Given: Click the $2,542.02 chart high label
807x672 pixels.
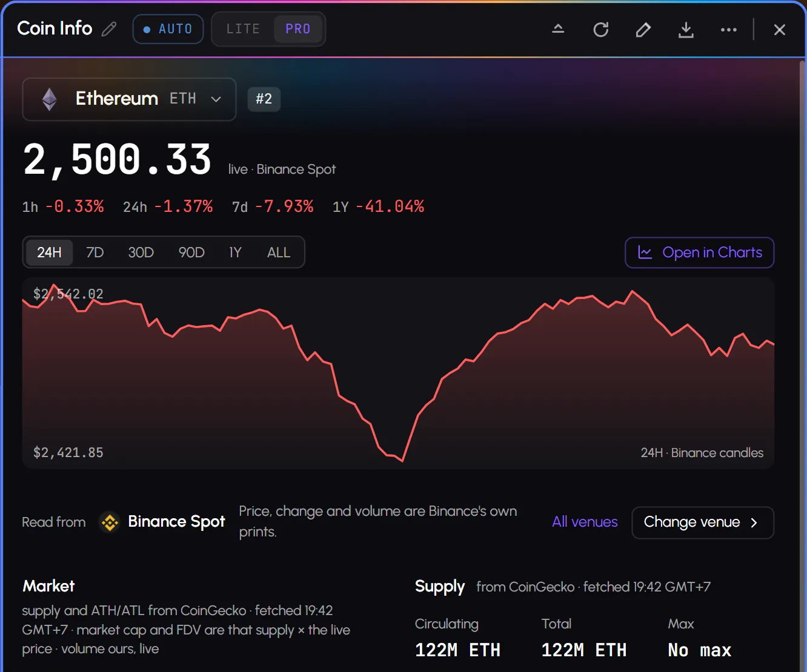Looking at the screenshot, I should point(68,294).
